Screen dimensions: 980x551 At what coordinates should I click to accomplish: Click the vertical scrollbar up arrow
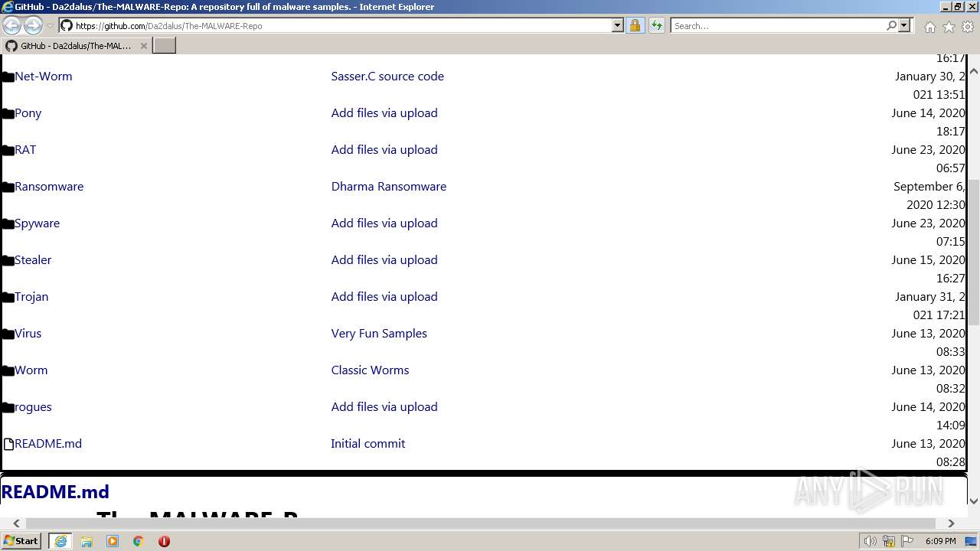tap(974, 71)
